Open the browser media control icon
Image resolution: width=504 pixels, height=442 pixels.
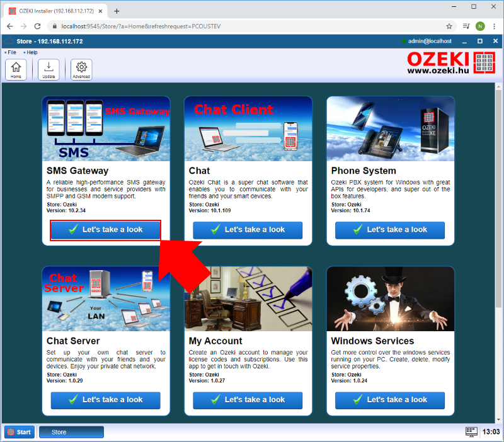click(466, 26)
